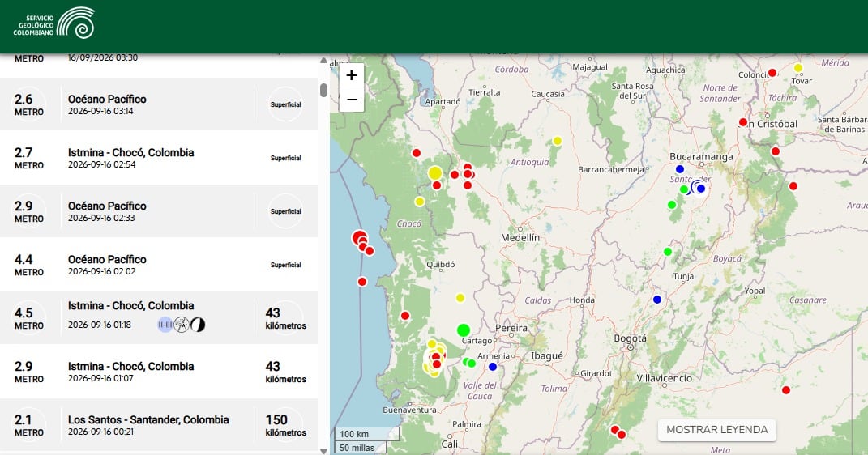Viewport: 868px width, 455px height.
Task: Zoom in the map with plus button
Action: [x=352, y=75]
